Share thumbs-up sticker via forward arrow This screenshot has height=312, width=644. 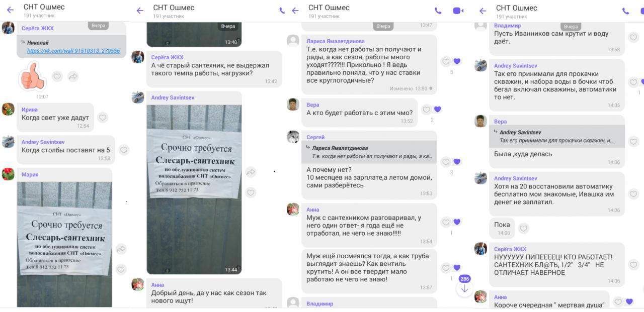(73, 76)
